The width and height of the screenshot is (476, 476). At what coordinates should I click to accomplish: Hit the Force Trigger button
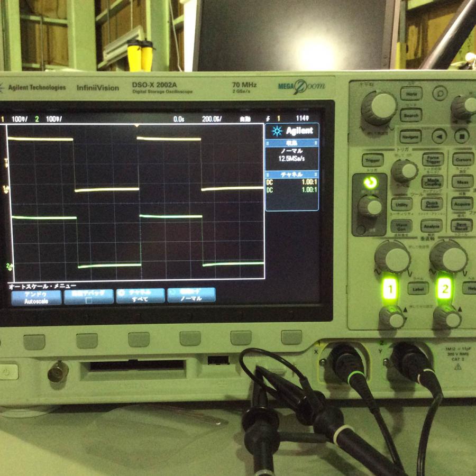click(x=433, y=159)
